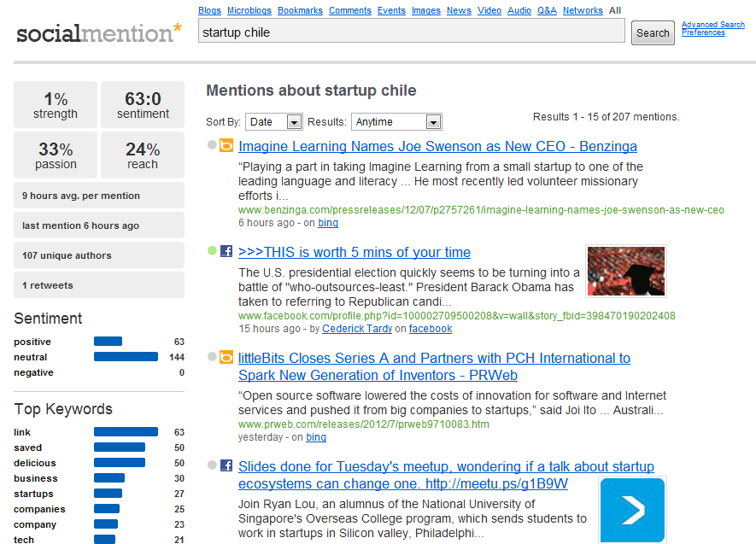756x544 pixels.
Task: Click the delicious keyword label
Action: coord(35,463)
